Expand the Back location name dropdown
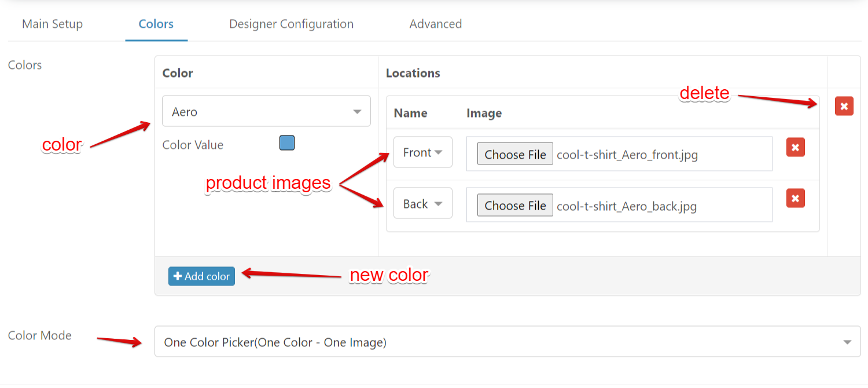 tap(422, 204)
